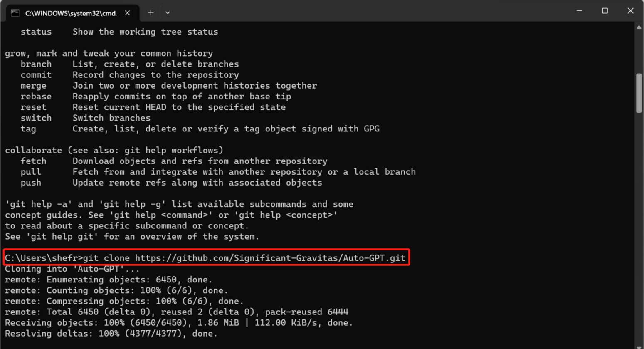Minimize the terminal window
The image size is (644, 349).
coord(579,11)
